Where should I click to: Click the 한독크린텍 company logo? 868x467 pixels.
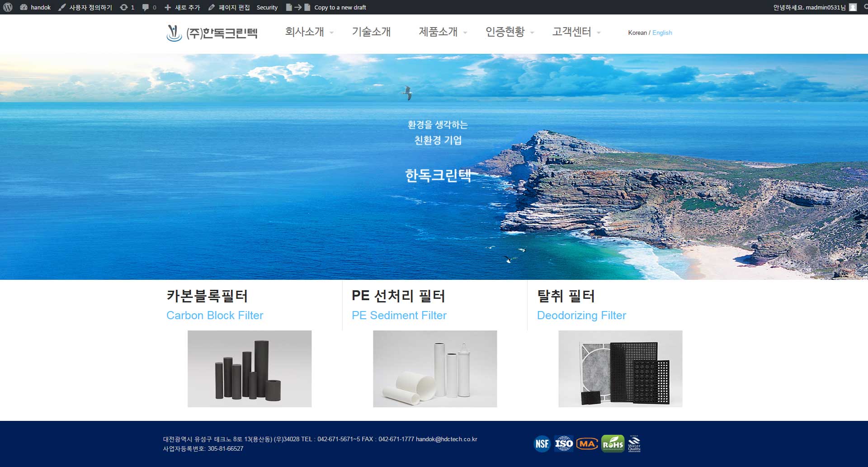[212, 33]
